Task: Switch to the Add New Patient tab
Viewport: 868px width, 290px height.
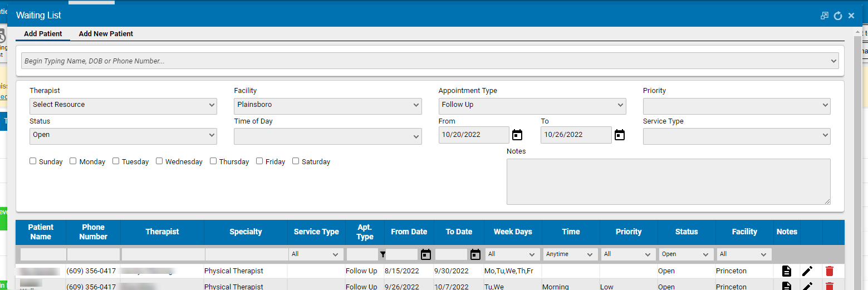Action: (106, 34)
